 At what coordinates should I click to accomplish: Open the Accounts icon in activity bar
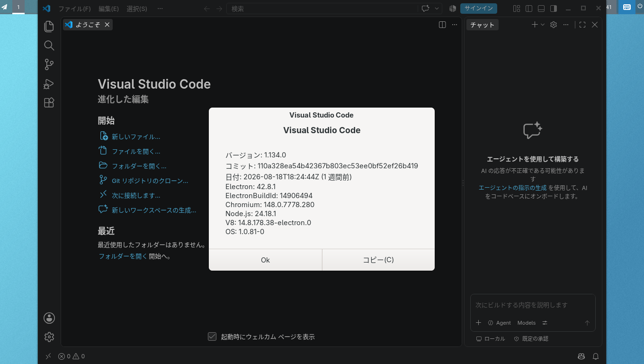[49, 318]
